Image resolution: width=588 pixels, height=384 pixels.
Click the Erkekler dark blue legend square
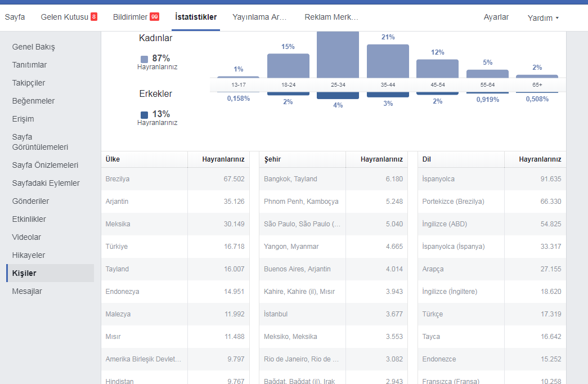click(144, 115)
